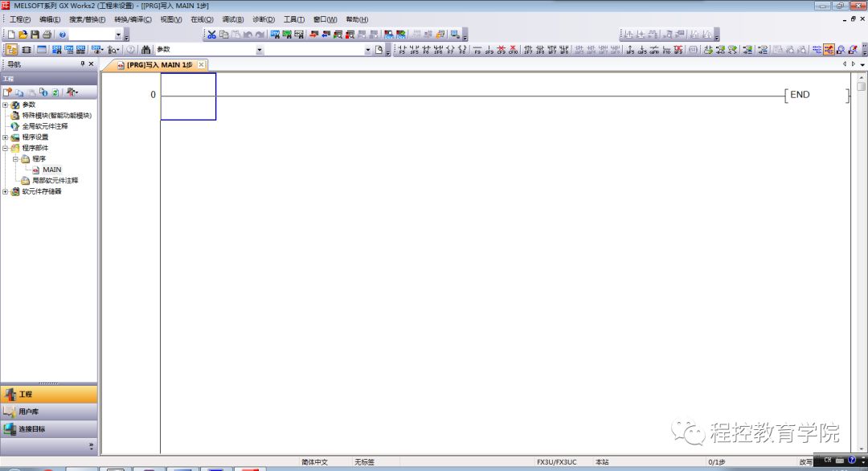Collapse the 程序 folder node

(x=15, y=159)
